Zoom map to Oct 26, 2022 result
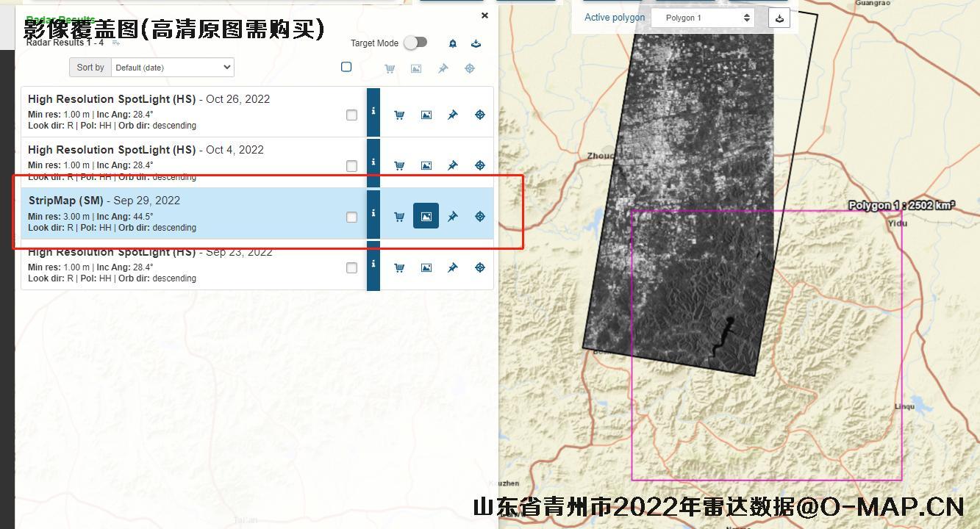Screen dimensions: 980x529 point(479,115)
